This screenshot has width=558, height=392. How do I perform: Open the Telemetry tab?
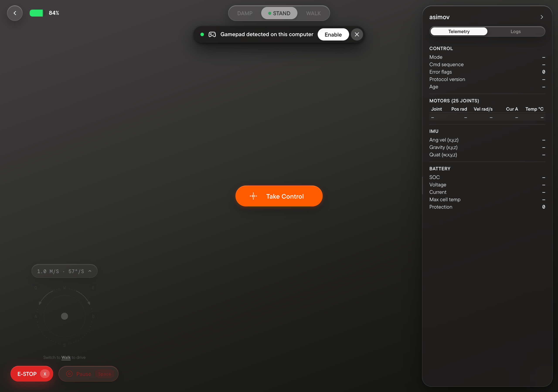click(459, 32)
